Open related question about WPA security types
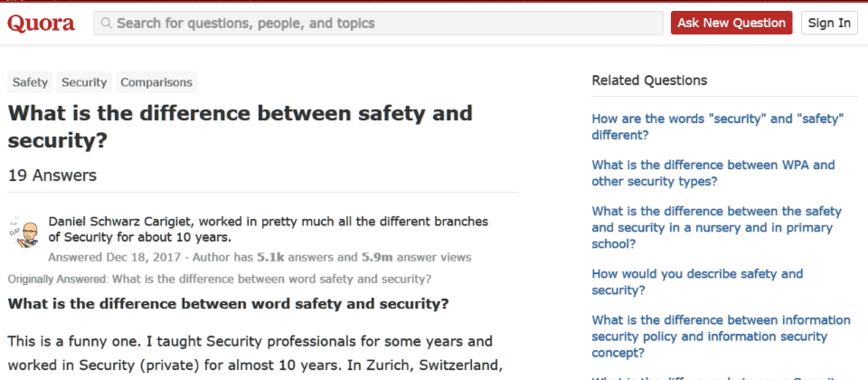 coord(713,174)
